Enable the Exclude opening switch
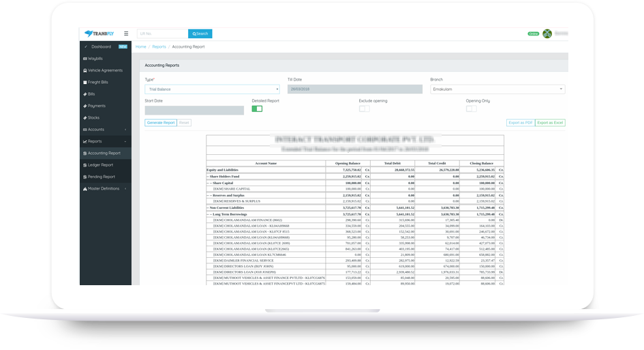 coord(364,108)
